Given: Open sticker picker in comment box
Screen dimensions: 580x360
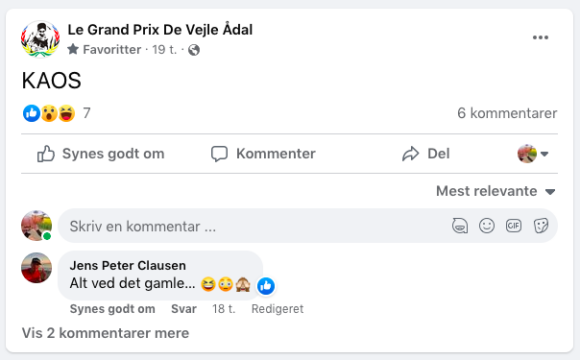Looking at the screenshot, I should [541, 226].
